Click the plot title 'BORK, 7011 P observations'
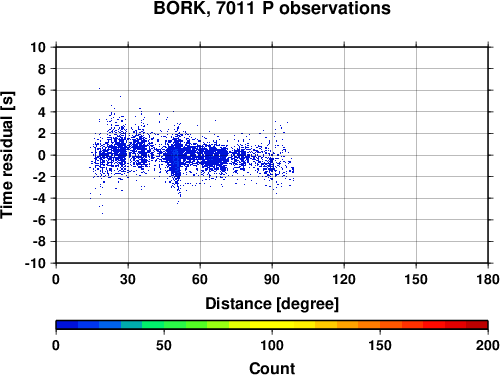The width and height of the screenshot is (500, 375). (x=272, y=8)
